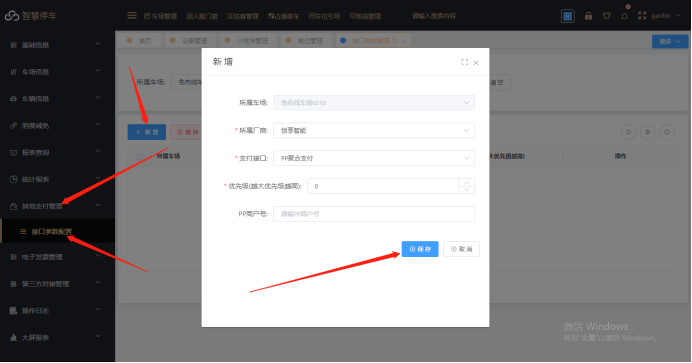Click the table refresh round icon
692x363 pixels.
(x=628, y=132)
